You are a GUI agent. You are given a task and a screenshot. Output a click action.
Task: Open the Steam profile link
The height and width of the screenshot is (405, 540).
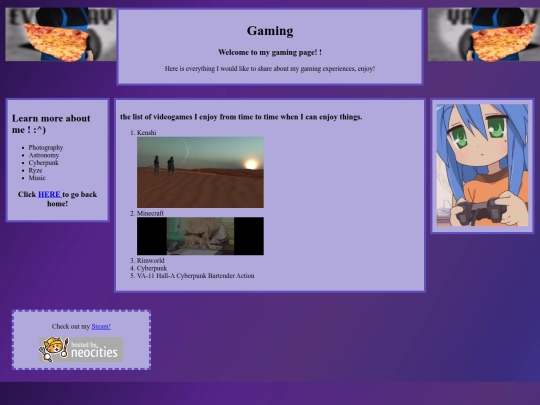[101, 326]
